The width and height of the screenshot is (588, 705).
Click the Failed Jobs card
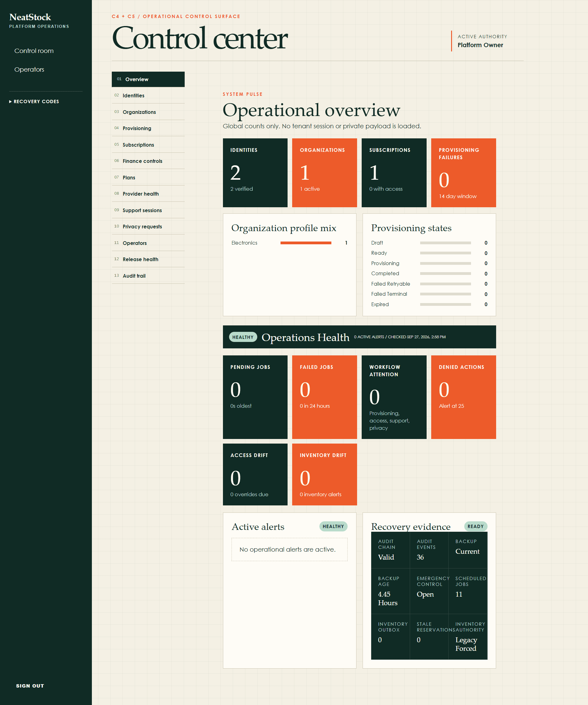click(x=324, y=397)
